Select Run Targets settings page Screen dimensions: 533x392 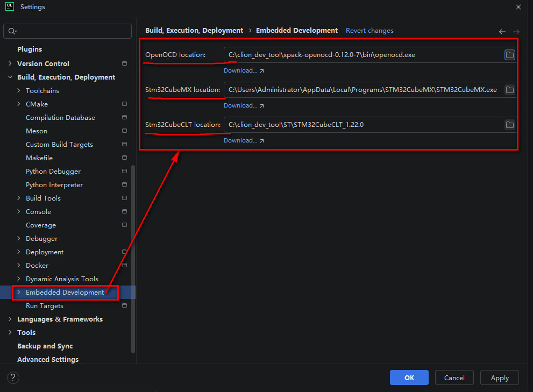point(45,305)
